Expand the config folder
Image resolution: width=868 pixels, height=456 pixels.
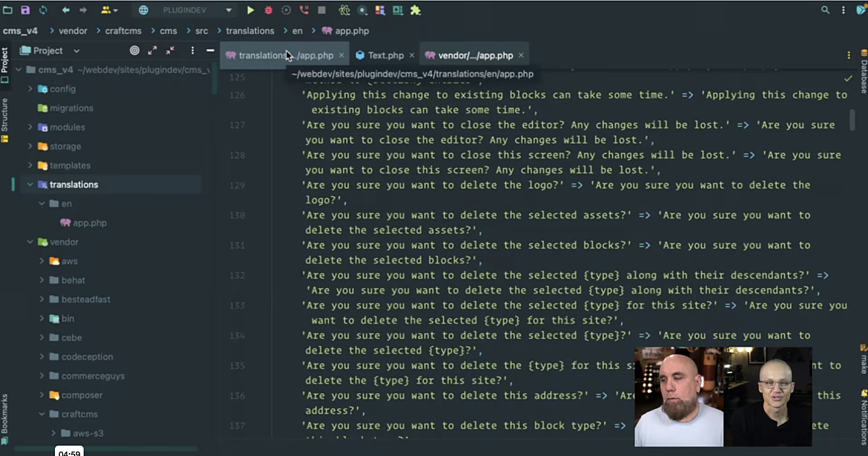point(30,89)
